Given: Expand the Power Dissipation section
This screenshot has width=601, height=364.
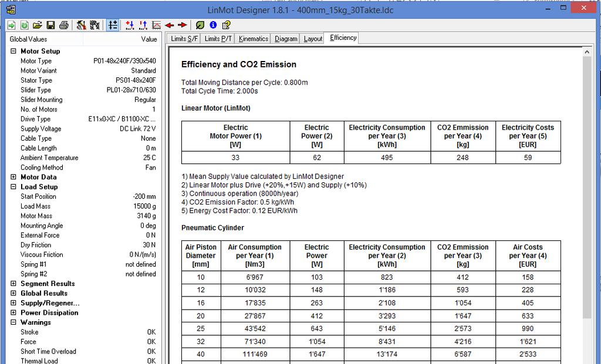Looking at the screenshot, I should [13, 312].
